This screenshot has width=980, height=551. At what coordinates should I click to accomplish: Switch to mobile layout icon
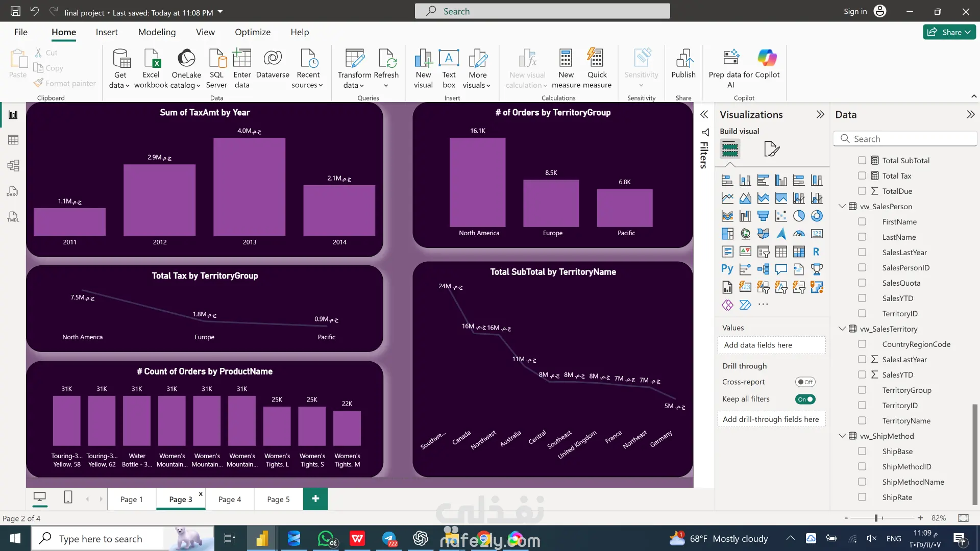click(x=68, y=497)
